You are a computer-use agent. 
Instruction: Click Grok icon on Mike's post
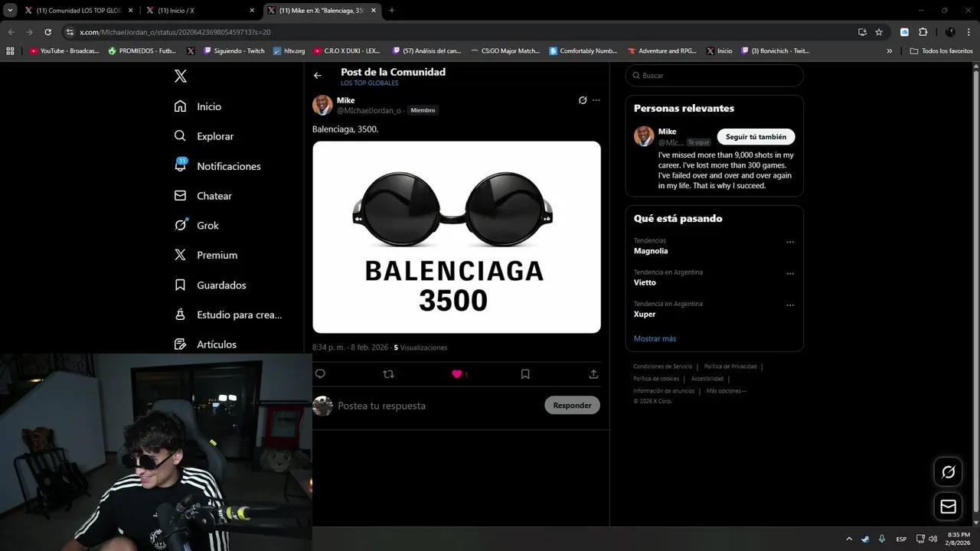pos(583,100)
